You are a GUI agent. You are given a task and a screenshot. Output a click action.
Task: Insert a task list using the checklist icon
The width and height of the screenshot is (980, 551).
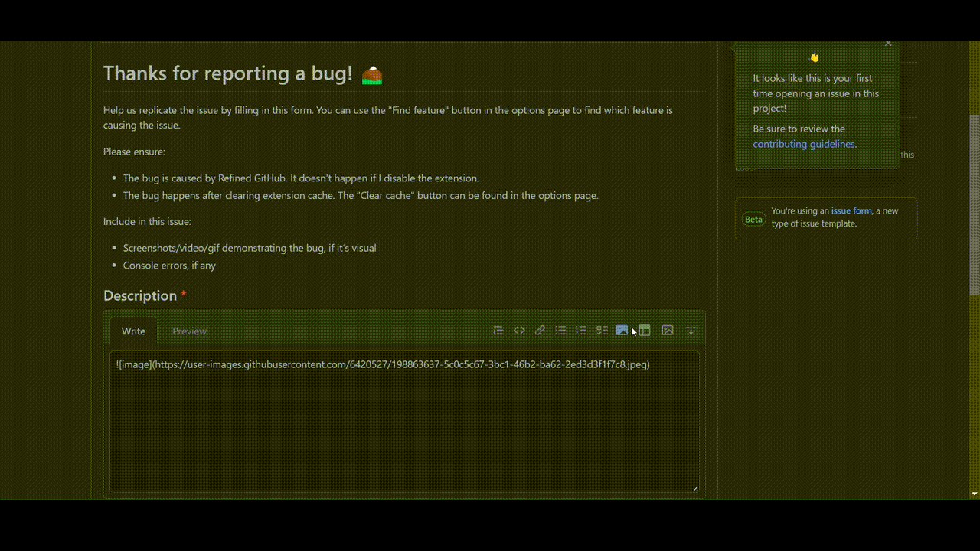click(x=602, y=330)
